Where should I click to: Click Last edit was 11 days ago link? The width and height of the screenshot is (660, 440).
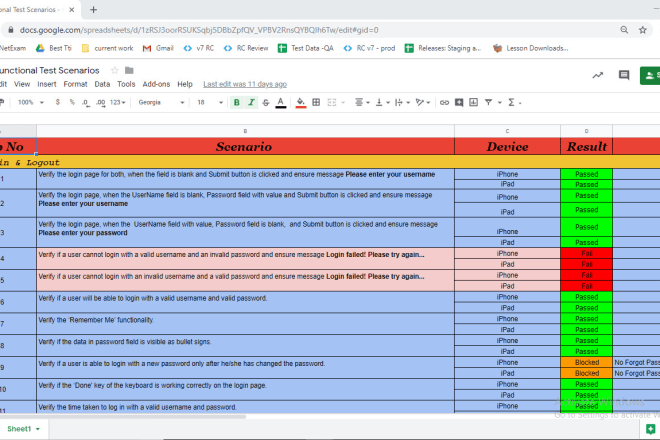[x=245, y=84]
